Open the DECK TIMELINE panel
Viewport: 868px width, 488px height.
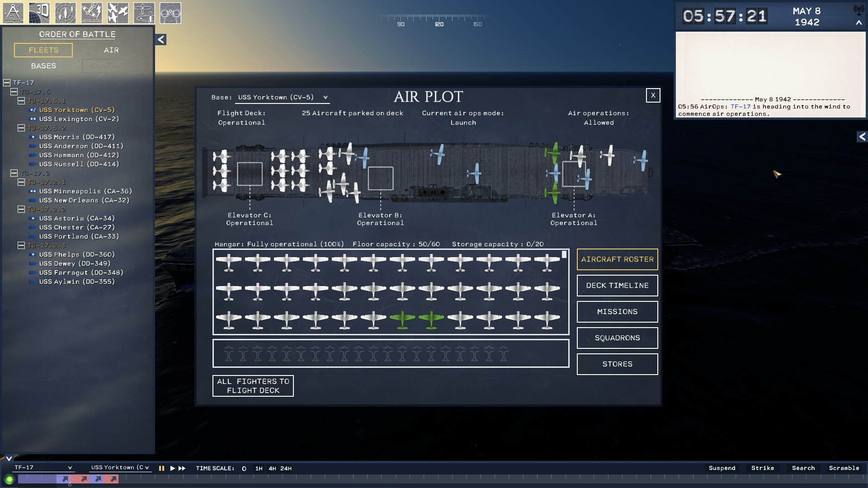617,286
